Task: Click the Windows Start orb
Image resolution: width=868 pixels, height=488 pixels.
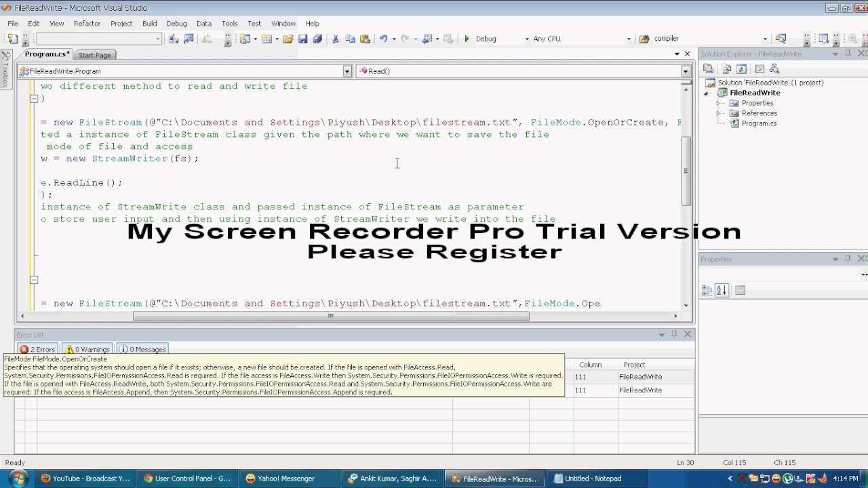Action: pos(18,478)
